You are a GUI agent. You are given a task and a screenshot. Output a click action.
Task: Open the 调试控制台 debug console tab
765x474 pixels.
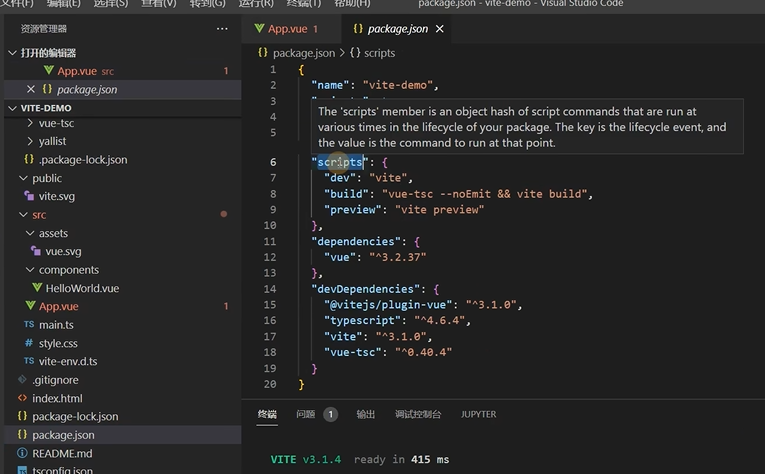[418, 414]
